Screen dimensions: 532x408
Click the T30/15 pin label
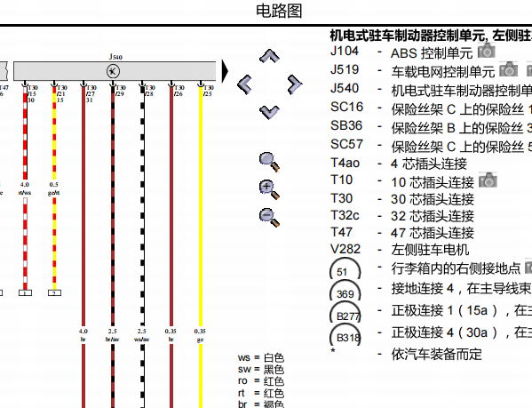click(32, 93)
